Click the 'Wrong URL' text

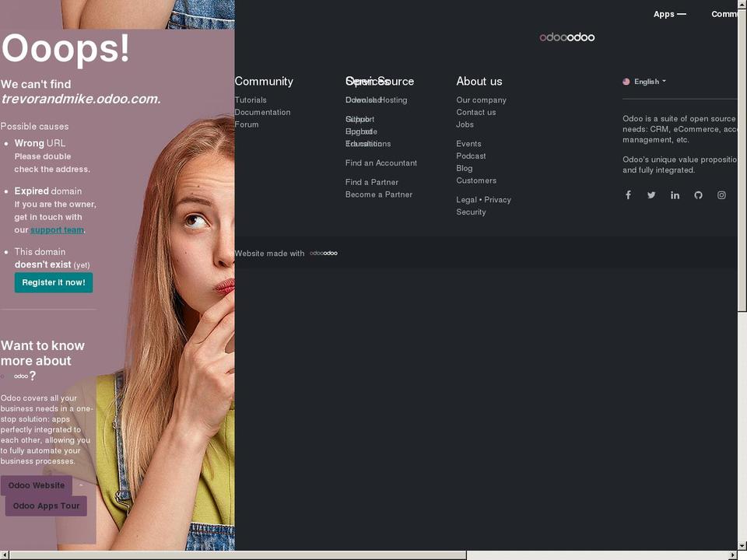pyautogui.click(x=40, y=143)
